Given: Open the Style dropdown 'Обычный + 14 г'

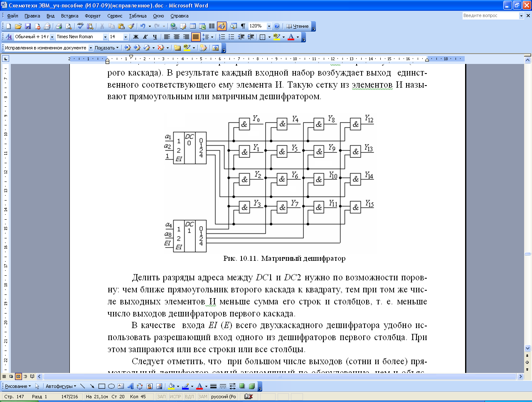Looking at the screenshot, I should point(52,37).
